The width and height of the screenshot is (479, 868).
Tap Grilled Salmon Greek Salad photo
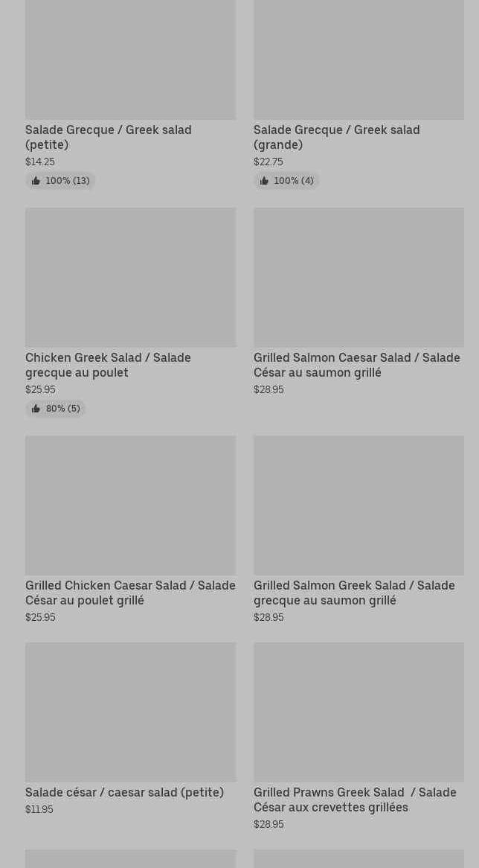click(359, 505)
